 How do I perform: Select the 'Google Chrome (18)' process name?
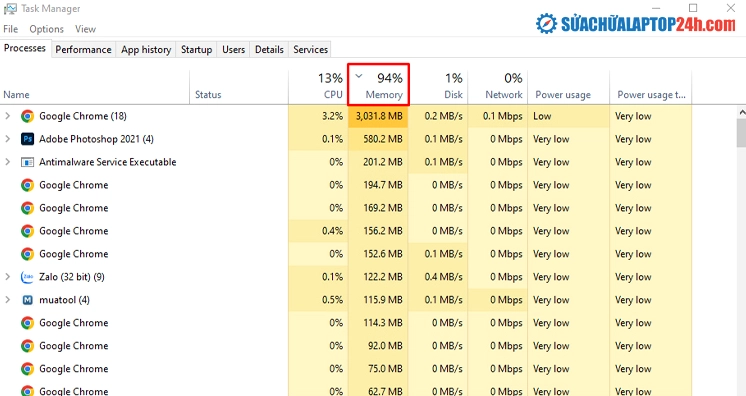coord(83,116)
